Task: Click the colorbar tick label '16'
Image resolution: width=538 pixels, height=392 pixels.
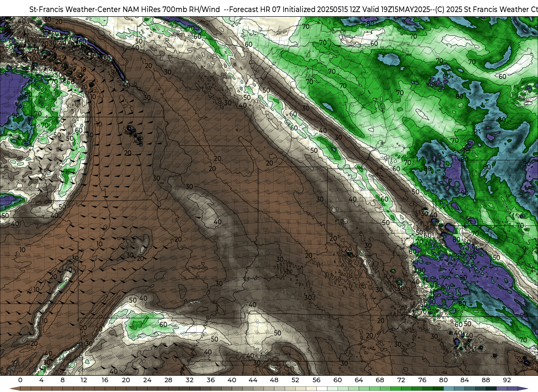Action: click(x=105, y=380)
